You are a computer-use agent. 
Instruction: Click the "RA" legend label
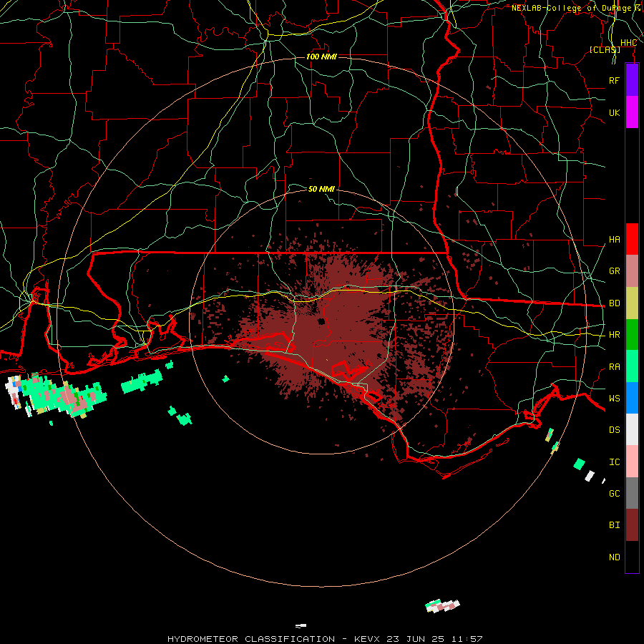[614, 367]
